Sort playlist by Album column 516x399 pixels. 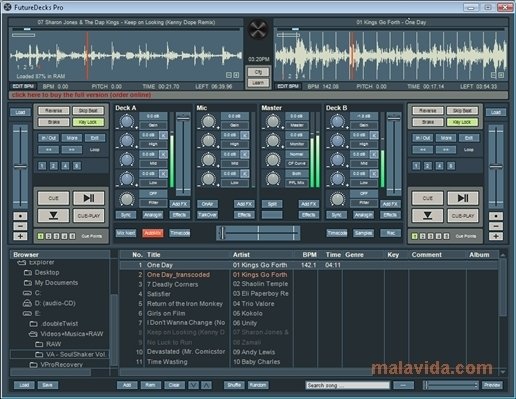479,255
